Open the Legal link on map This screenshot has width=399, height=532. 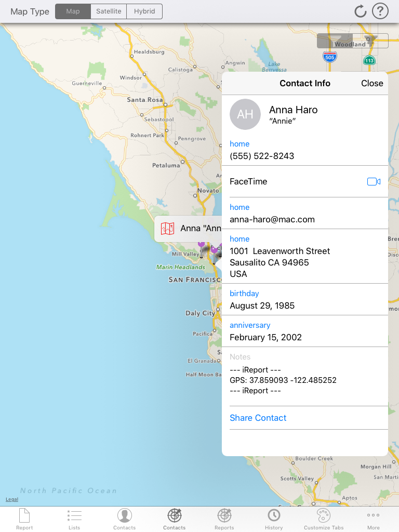[12, 499]
